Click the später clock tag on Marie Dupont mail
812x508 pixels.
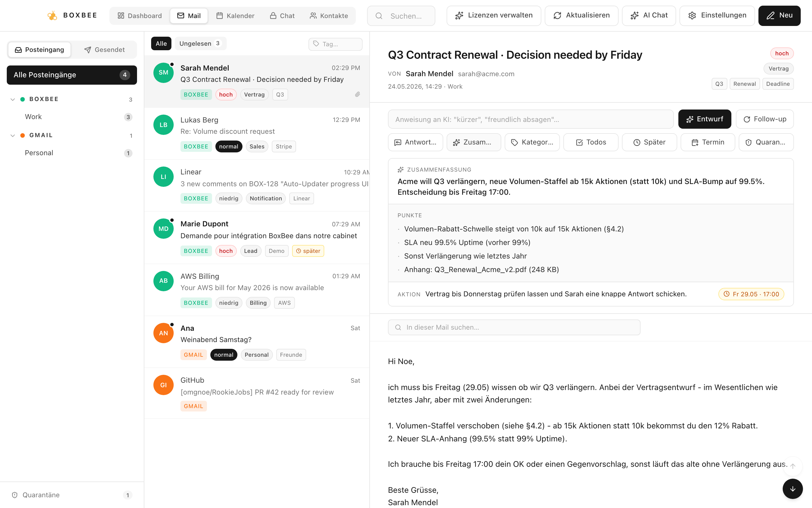(308, 251)
